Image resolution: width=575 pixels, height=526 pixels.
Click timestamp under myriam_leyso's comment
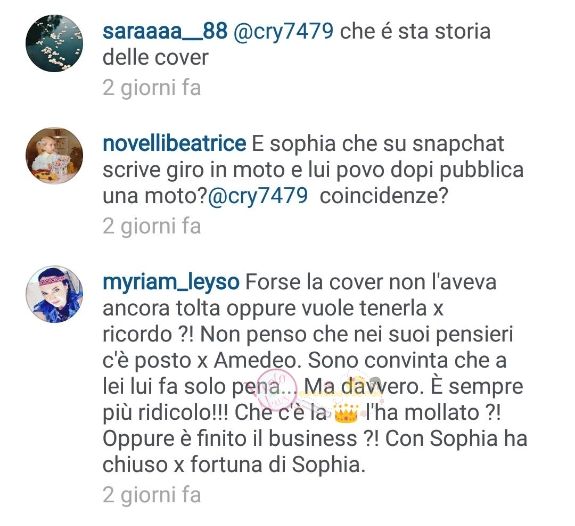click(x=152, y=495)
